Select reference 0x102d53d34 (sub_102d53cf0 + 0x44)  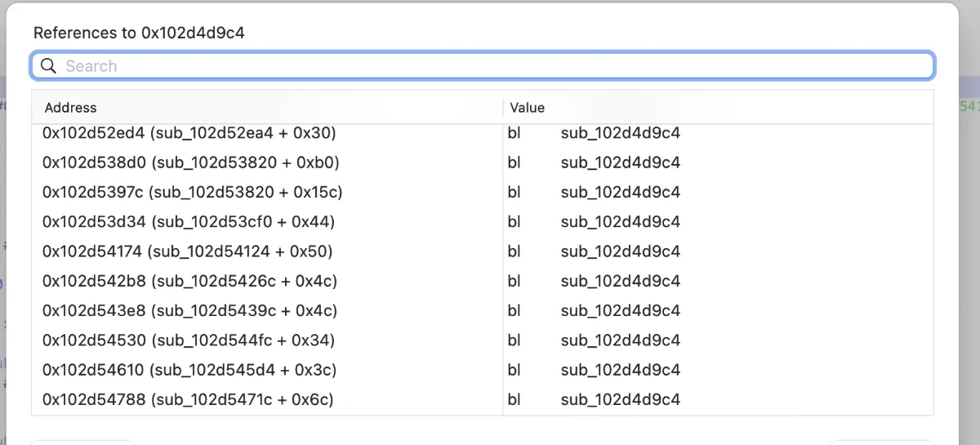coord(483,221)
